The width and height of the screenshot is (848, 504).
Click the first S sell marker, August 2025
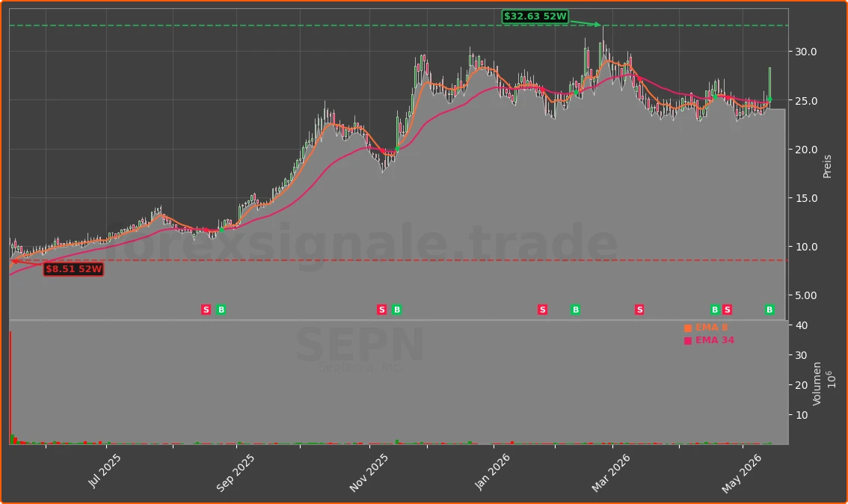pyautogui.click(x=206, y=310)
